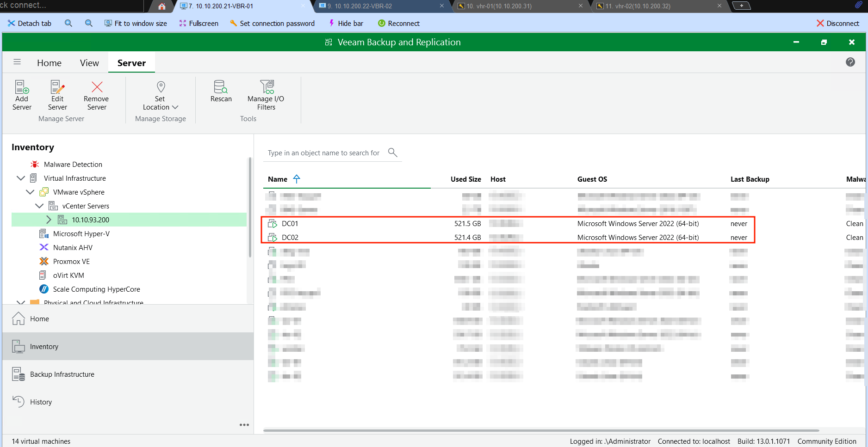
Task: Switch to the 10.10.200.22-VBR-02 tab
Action: coord(381,6)
